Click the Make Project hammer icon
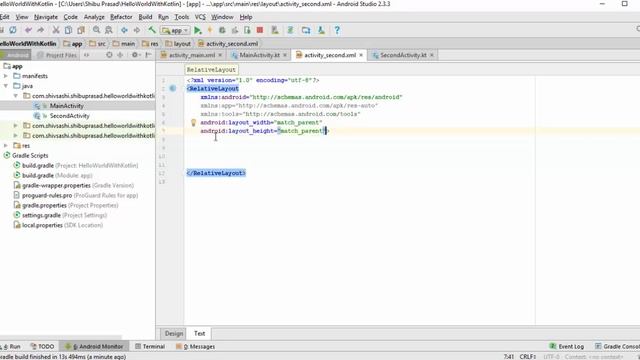The width and height of the screenshot is (640, 360). click(x=152, y=30)
